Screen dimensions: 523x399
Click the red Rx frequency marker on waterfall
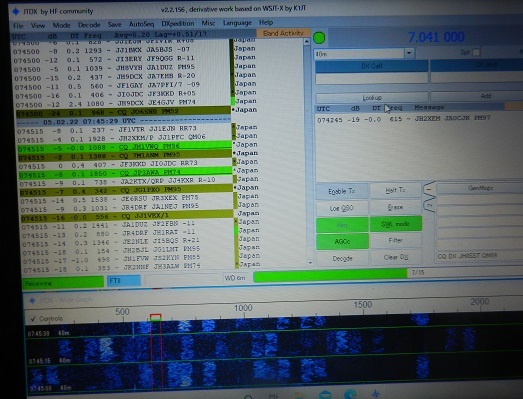coord(155,317)
